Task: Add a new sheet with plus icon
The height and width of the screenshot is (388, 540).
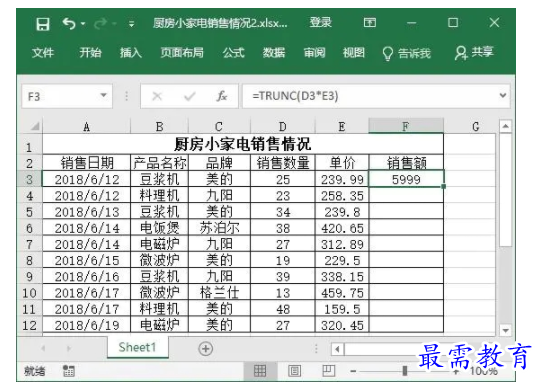Action: tap(206, 348)
